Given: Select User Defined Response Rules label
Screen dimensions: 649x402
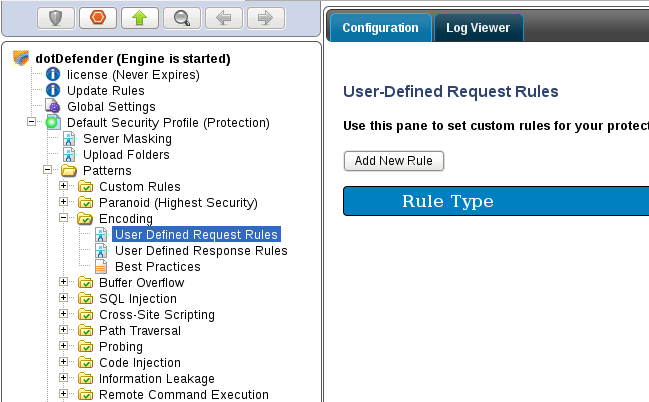Looking at the screenshot, I should pos(201,251).
